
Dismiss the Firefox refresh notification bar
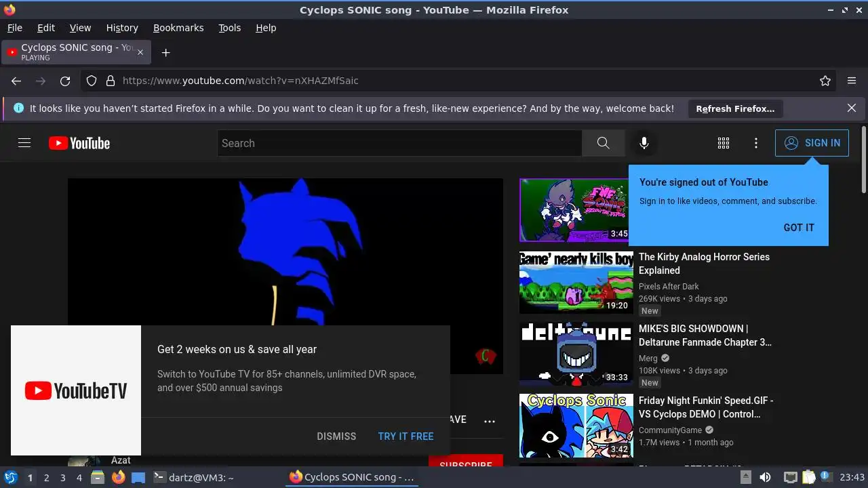click(x=852, y=108)
